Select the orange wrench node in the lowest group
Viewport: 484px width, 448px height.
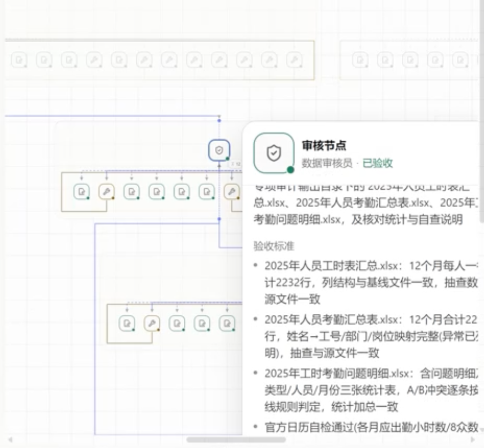pyautogui.click(x=152, y=323)
